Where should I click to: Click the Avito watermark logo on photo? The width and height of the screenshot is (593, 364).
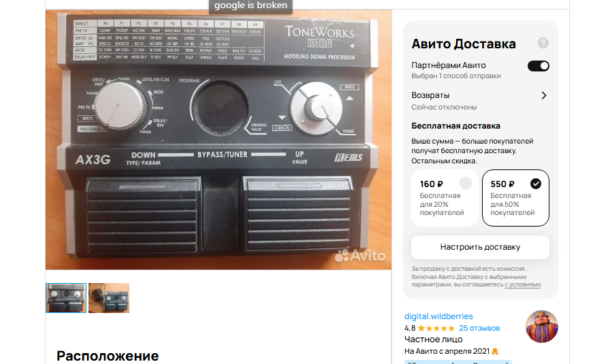360,256
